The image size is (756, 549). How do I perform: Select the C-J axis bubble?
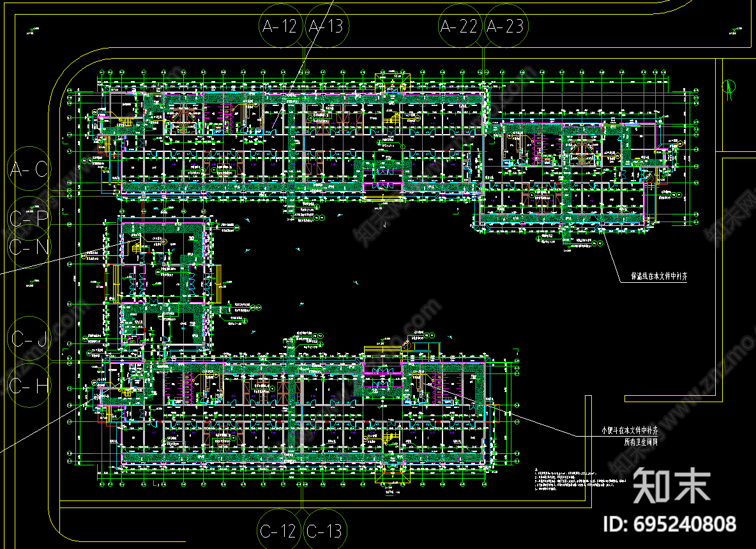click(29, 340)
